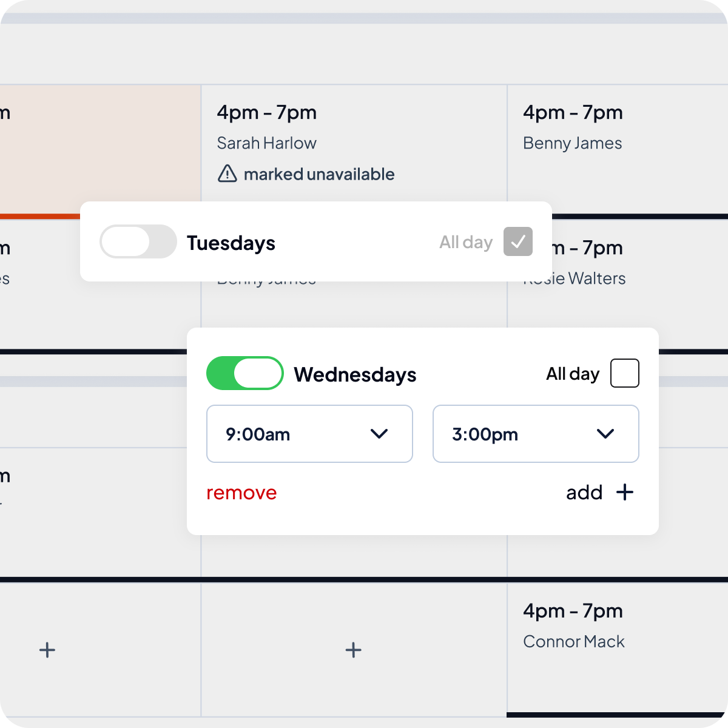This screenshot has height=728, width=728.
Task: Click the plus icon in the left empty cell
Action: [47, 650]
